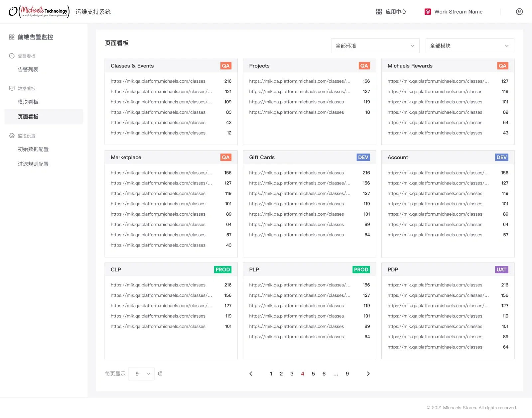Click the Work Stream Name label
Viewport: 532px width, 418px height.
pyautogui.click(x=459, y=12)
